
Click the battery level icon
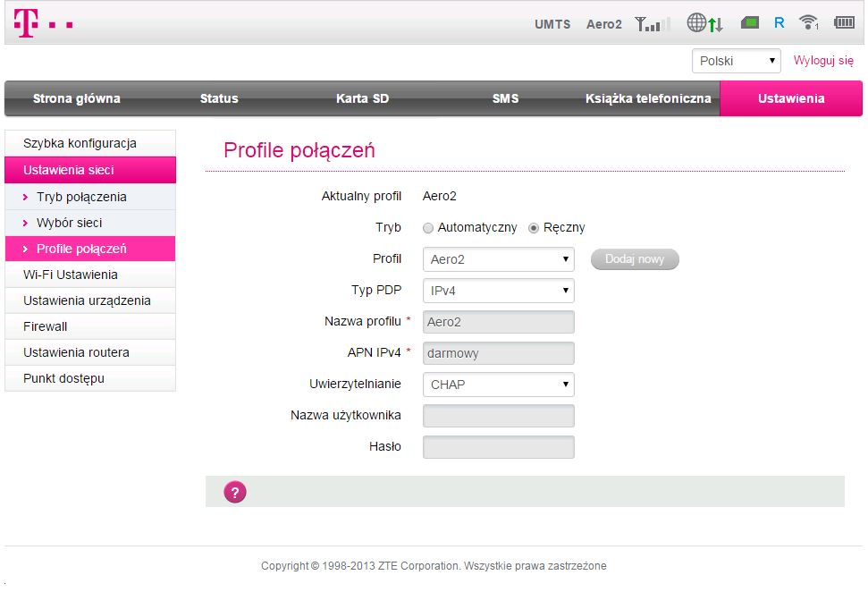point(844,23)
